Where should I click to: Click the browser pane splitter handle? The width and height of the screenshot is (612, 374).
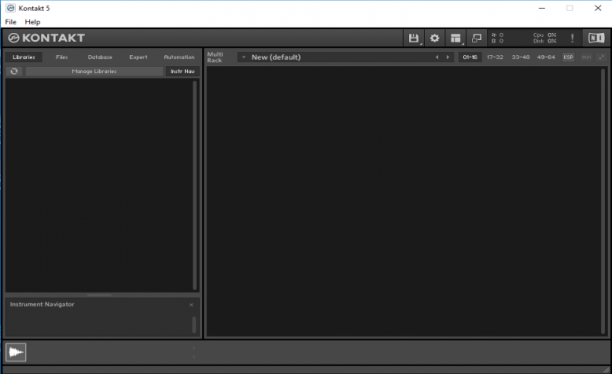point(99,295)
